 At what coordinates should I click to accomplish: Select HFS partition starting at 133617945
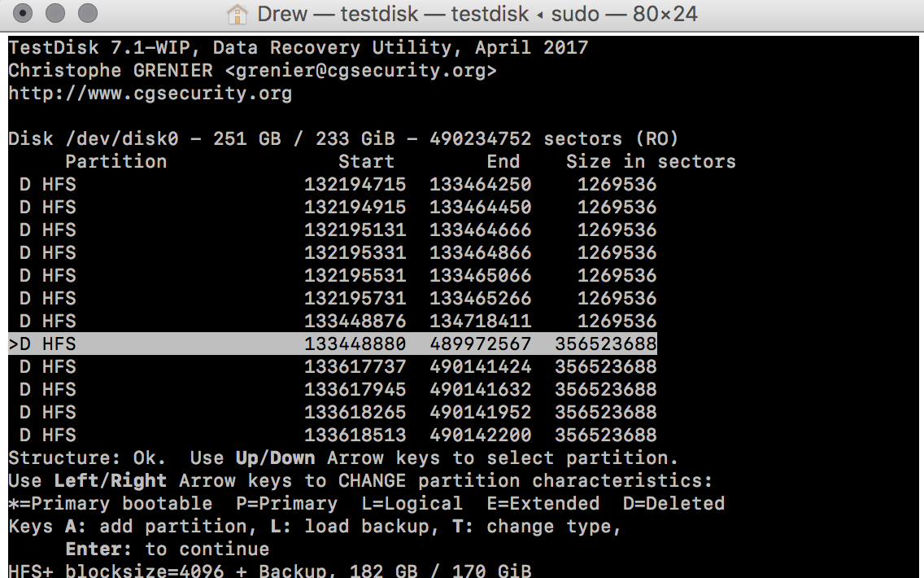click(333, 390)
